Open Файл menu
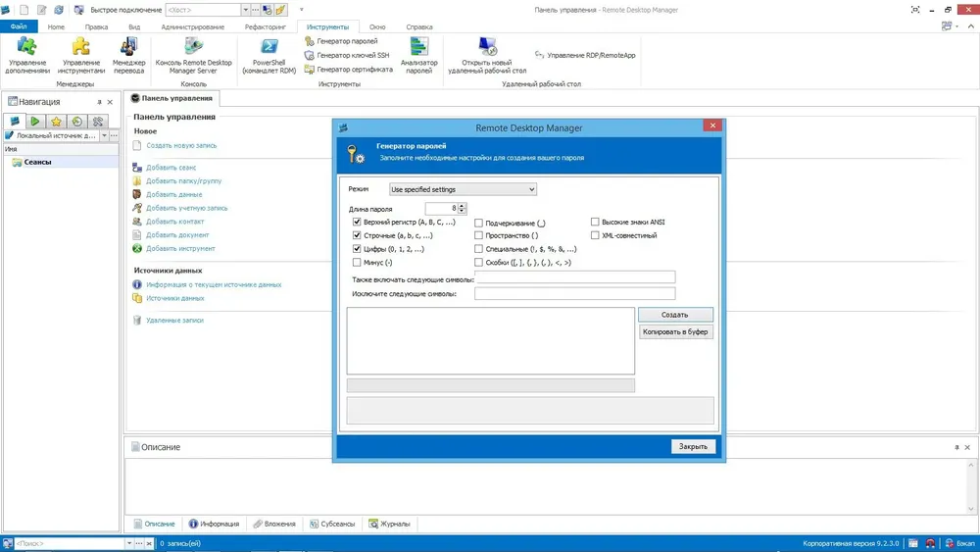The image size is (980, 552). coord(19,26)
